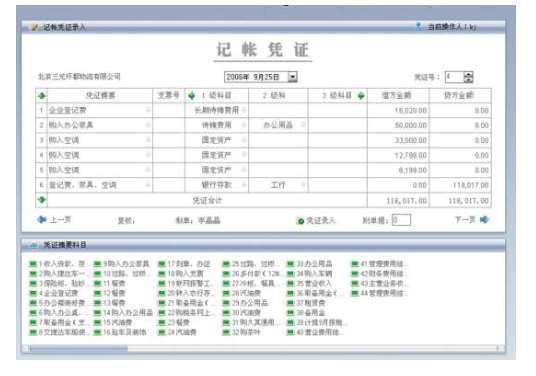The width and height of the screenshot is (536, 376).
Task: Select list item 14 购入办公用品
Action: (x=128, y=312)
